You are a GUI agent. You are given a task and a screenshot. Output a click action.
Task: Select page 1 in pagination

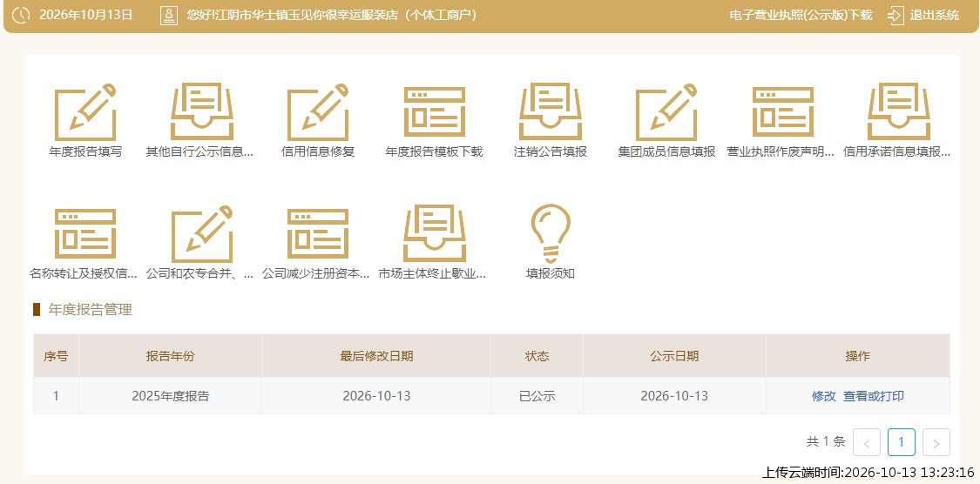(902, 443)
